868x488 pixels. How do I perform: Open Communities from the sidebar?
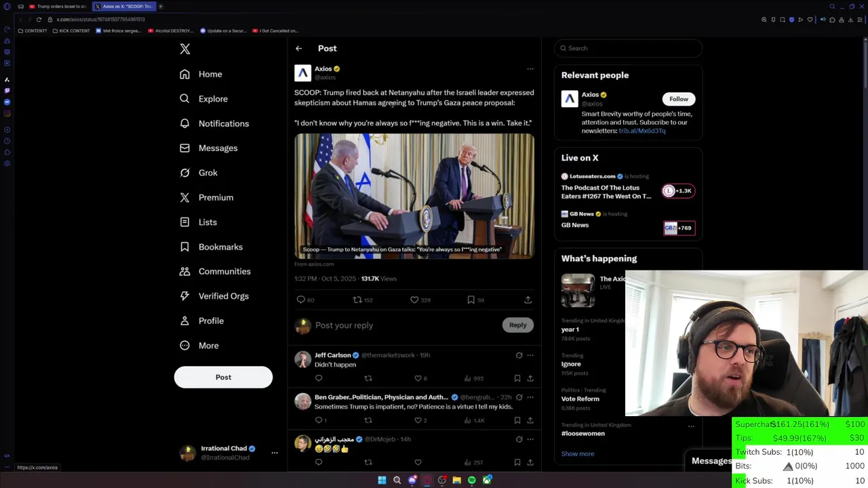[215, 271]
